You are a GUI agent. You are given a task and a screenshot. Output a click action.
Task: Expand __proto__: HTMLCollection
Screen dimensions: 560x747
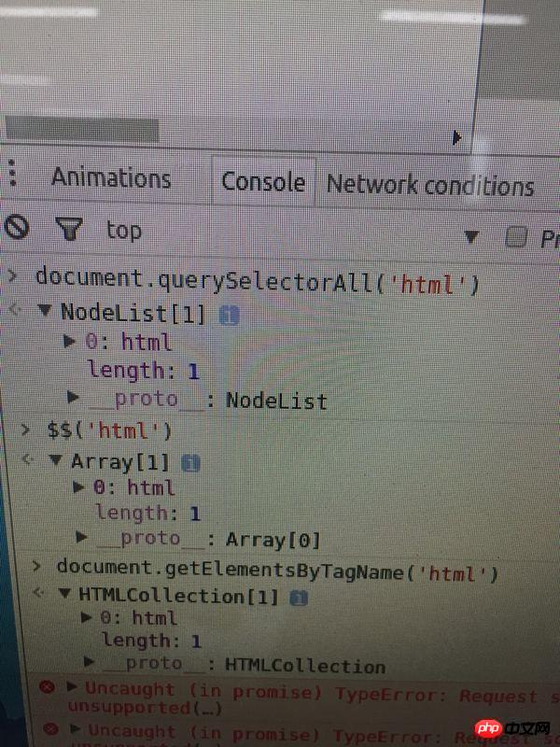(x=89, y=661)
